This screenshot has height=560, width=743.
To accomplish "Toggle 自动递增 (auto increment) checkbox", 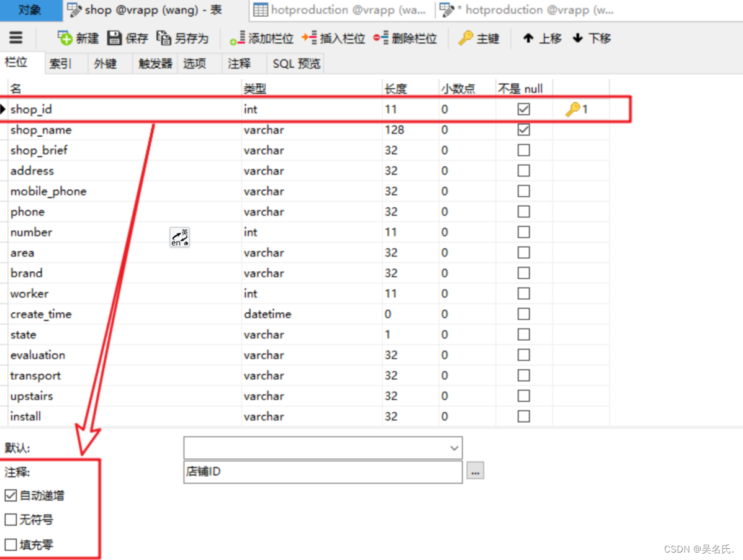I will (12, 495).
